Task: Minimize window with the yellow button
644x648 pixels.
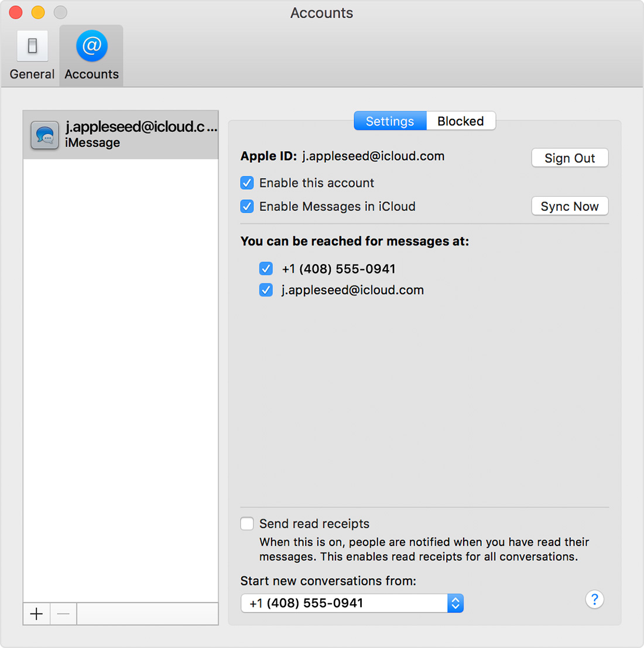Action: point(38,12)
